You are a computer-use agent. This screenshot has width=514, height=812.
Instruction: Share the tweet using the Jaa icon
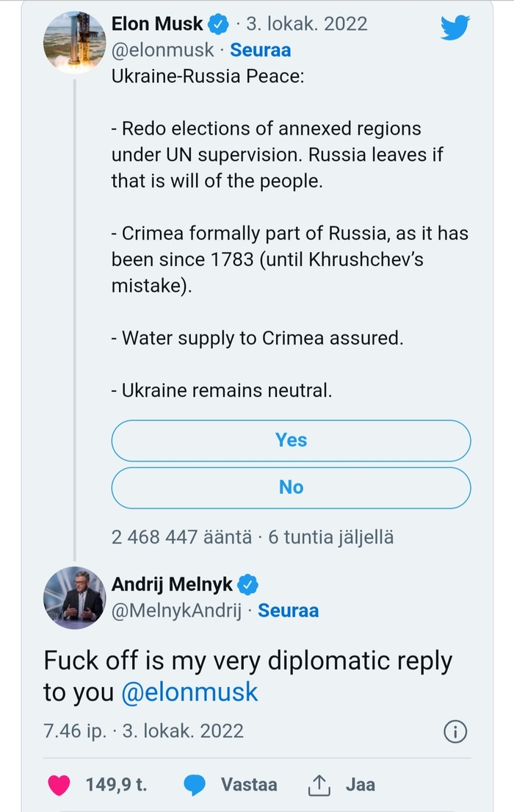(319, 785)
